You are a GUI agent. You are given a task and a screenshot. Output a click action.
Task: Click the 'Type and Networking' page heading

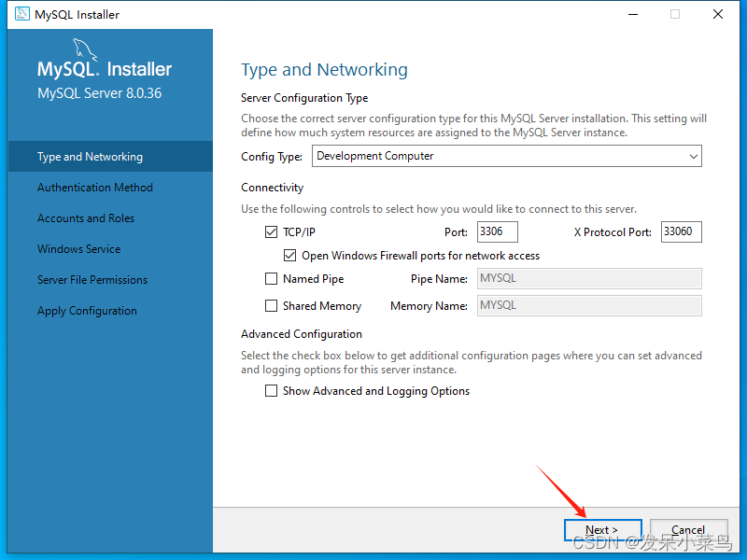coord(324,69)
